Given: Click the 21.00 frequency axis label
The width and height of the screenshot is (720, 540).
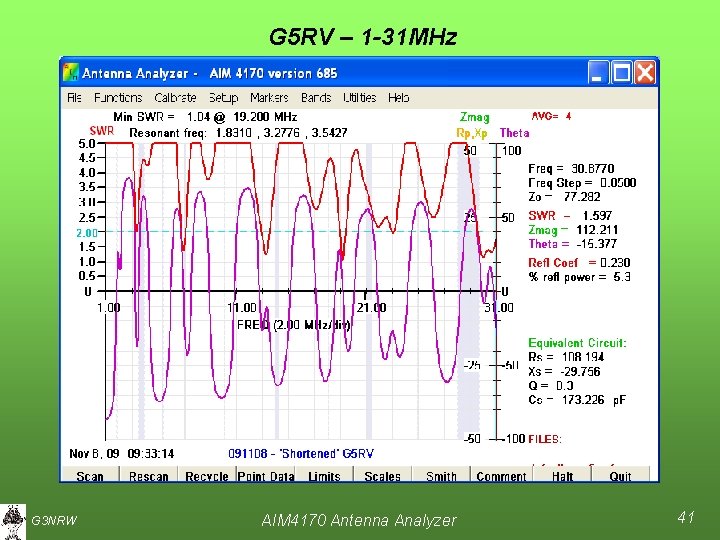Looking at the screenshot, I should pyautogui.click(x=371, y=307).
